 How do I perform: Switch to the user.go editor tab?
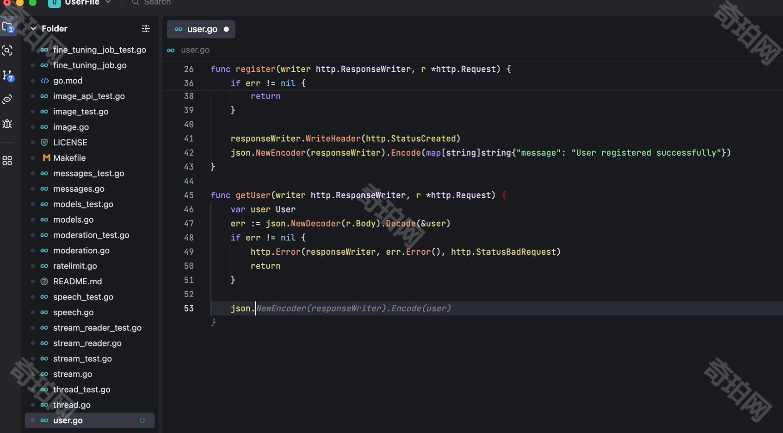(x=203, y=29)
